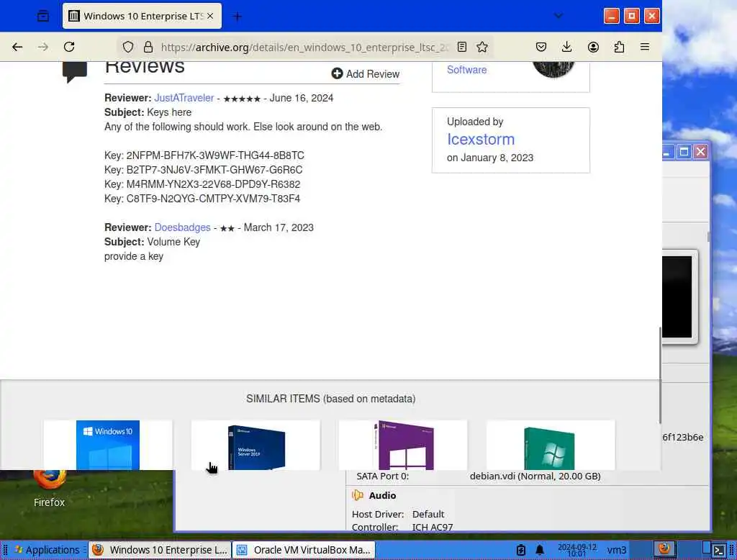Open Firefox account icon
The width and height of the screenshot is (737, 560).
[593, 47]
